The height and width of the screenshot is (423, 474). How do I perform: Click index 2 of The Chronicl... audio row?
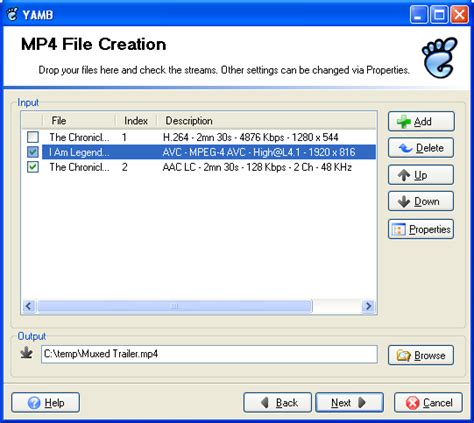pyautogui.click(x=125, y=167)
